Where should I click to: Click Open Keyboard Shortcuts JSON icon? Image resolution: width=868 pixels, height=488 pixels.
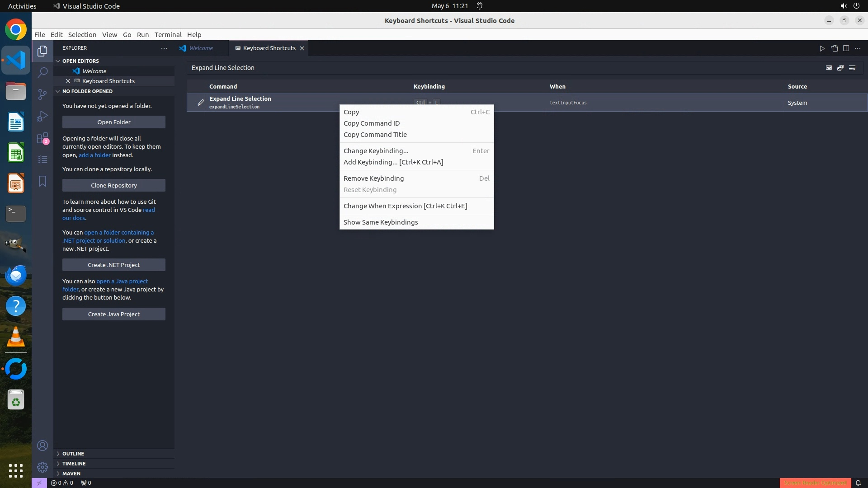[x=834, y=48]
